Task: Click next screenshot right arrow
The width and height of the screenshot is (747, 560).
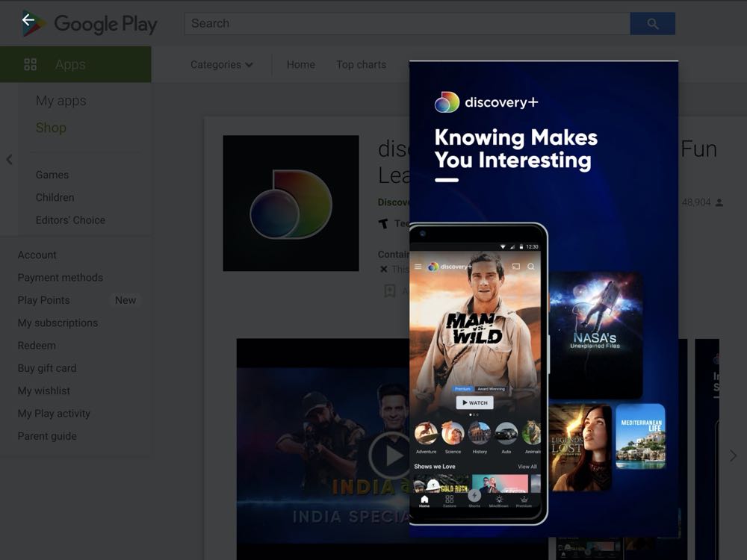Action: [733, 455]
